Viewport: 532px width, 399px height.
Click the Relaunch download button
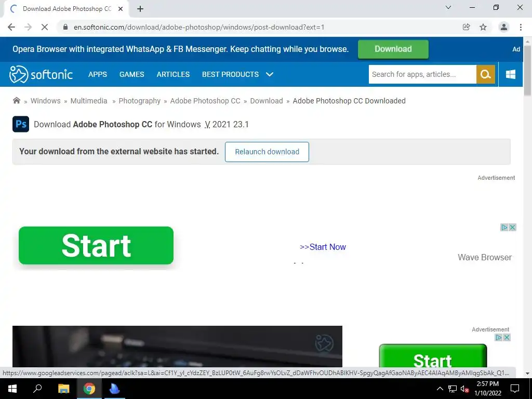tap(267, 152)
